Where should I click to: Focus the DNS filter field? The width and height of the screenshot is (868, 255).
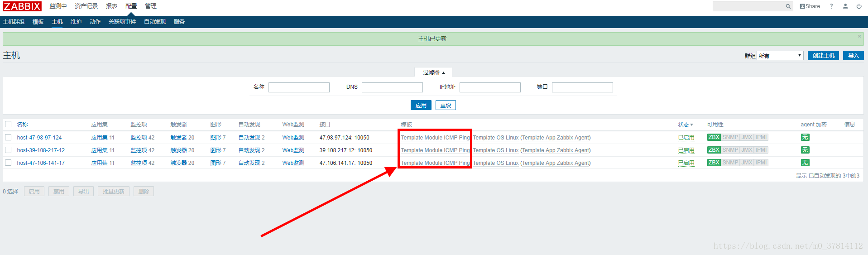(392, 87)
